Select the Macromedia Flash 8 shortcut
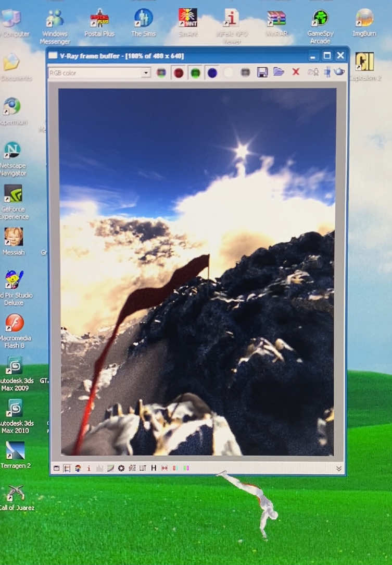Screen dimensions: 392x565 15,331
